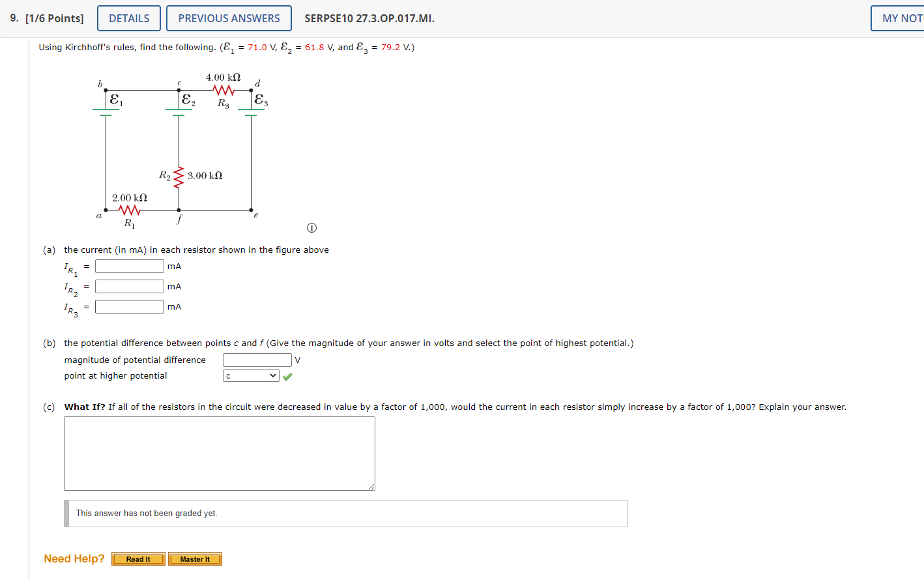
Task: Click the IR1 answer field
Action: (x=129, y=265)
